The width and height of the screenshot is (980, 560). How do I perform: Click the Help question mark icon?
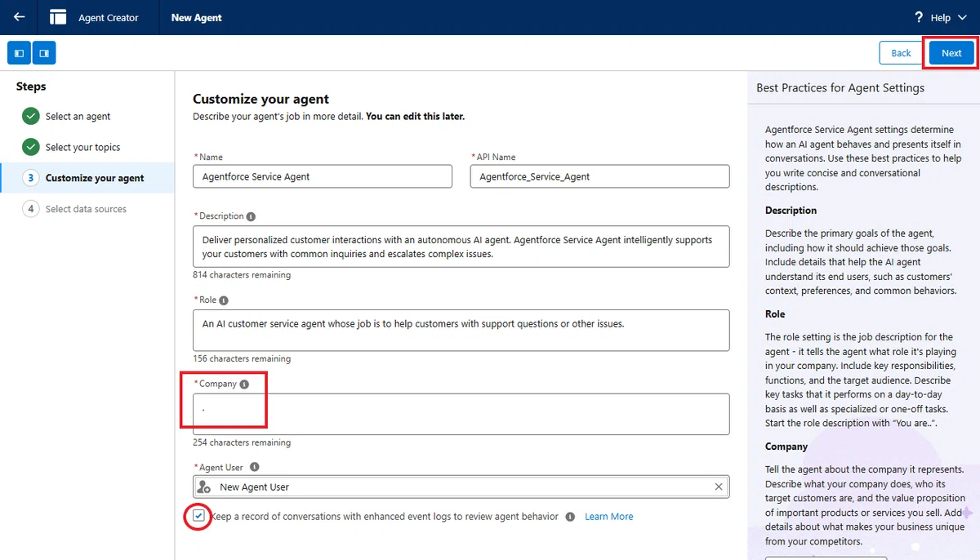pyautogui.click(x=919, y=17)
